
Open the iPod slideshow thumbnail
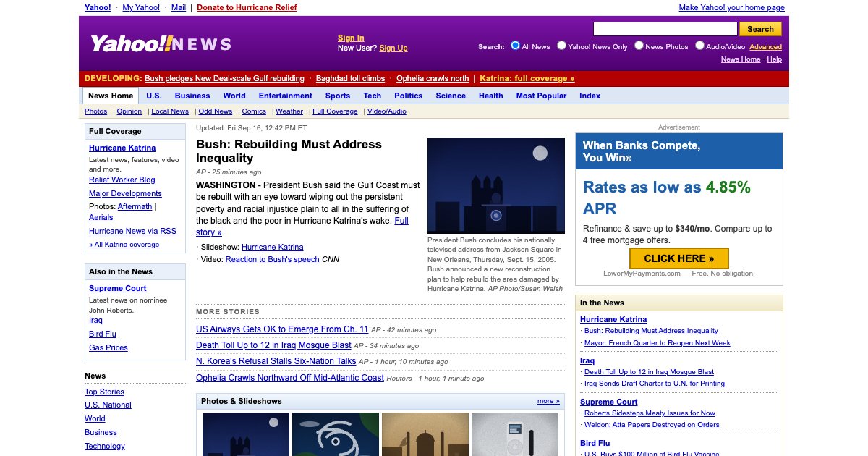click(x=515, y=434)
